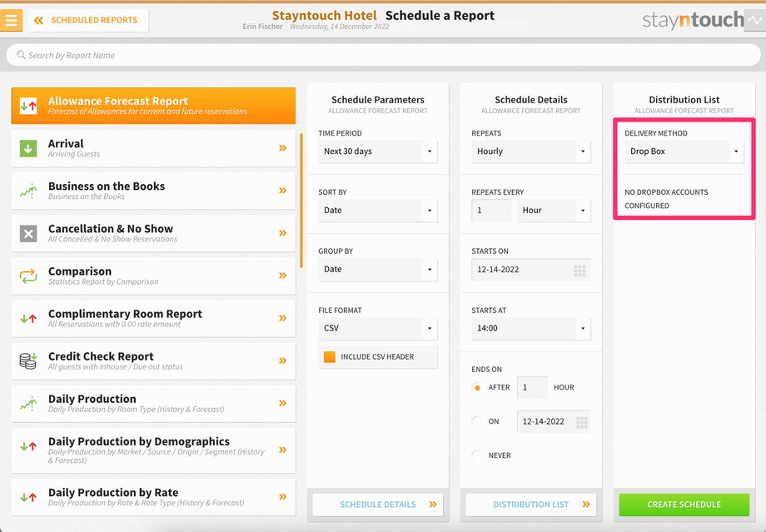Click the Daily Production chart icon
The height and width of the screenshot is (532, 766).
tap(28, 404)
